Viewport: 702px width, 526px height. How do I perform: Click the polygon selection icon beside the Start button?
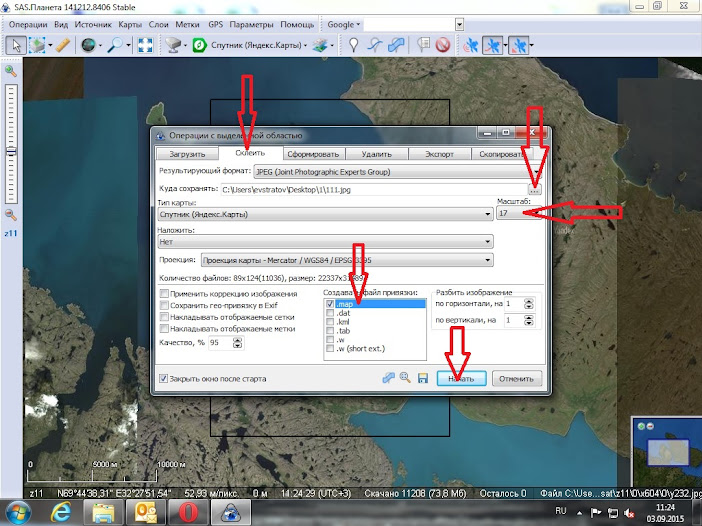click(x=388, y=378)
